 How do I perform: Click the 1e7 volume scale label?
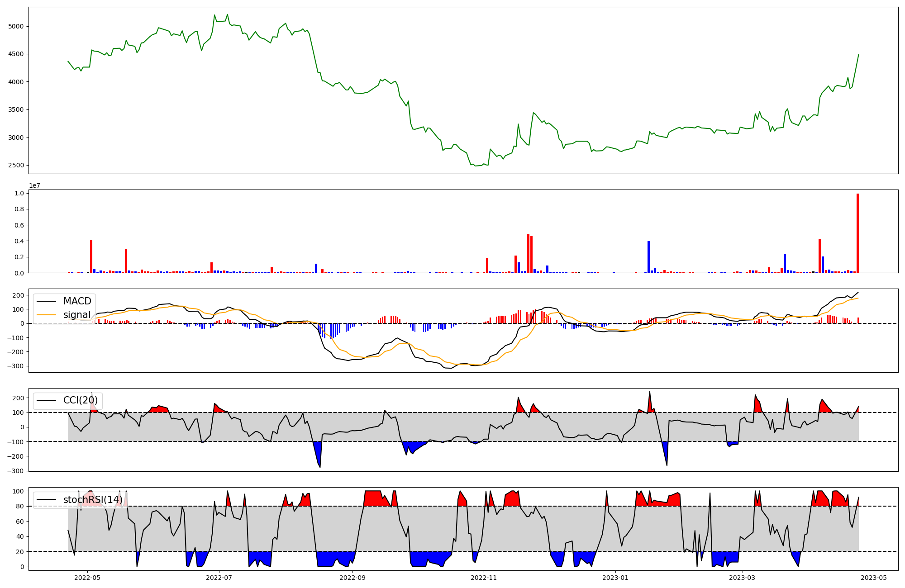[x=34, y=185]
